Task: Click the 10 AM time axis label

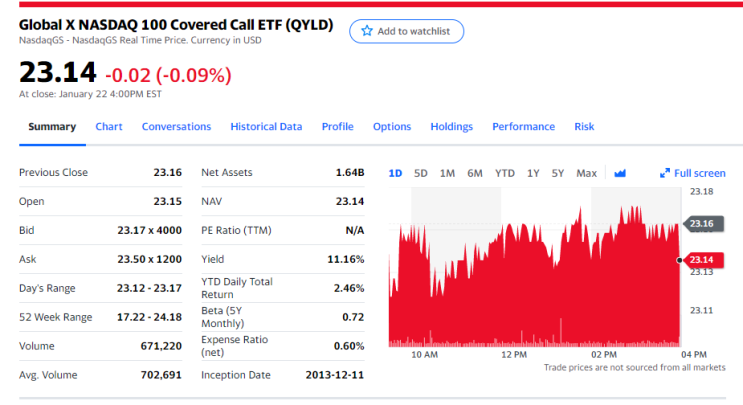Action: pos(425,354)
